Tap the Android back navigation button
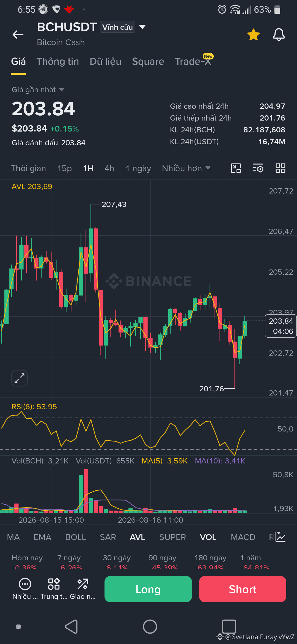The height and width of the screenshot is (644, 297). click(71, 627)
